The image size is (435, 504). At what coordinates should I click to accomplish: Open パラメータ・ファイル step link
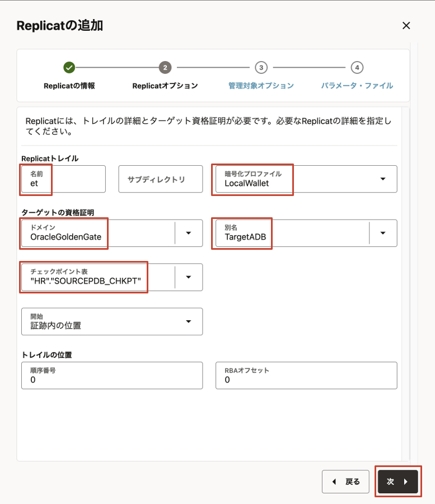pos(357,86)
